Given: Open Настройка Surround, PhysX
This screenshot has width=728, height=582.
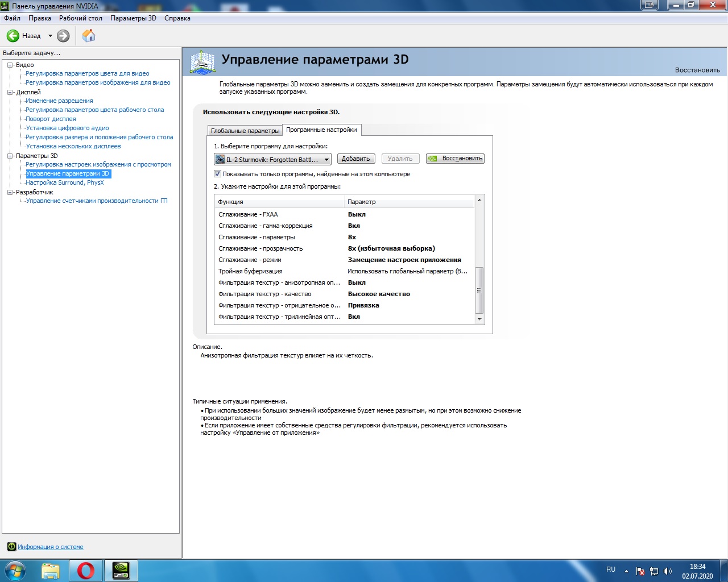Looking at the screenshot, I should point(65,182).
